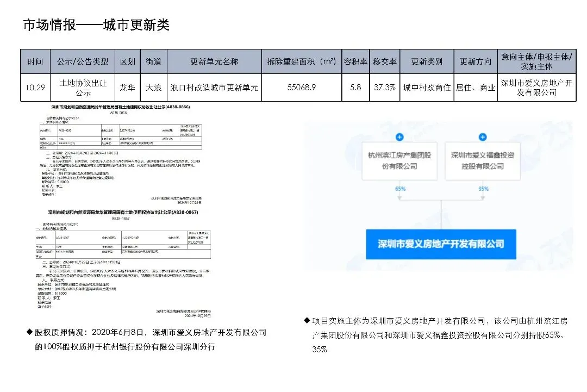Click the 股权质押情况 bullet paragraph
This screenshot has width=587, height=392.
click(x=146, y=339)
